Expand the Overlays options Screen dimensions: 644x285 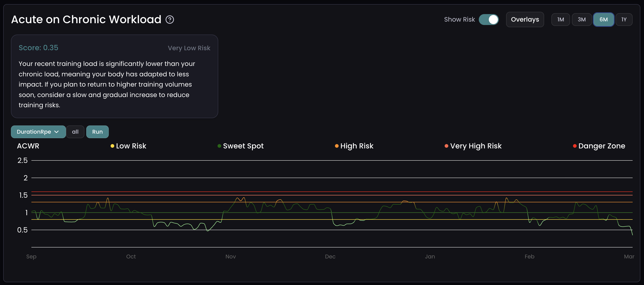(x=525, y=20)
